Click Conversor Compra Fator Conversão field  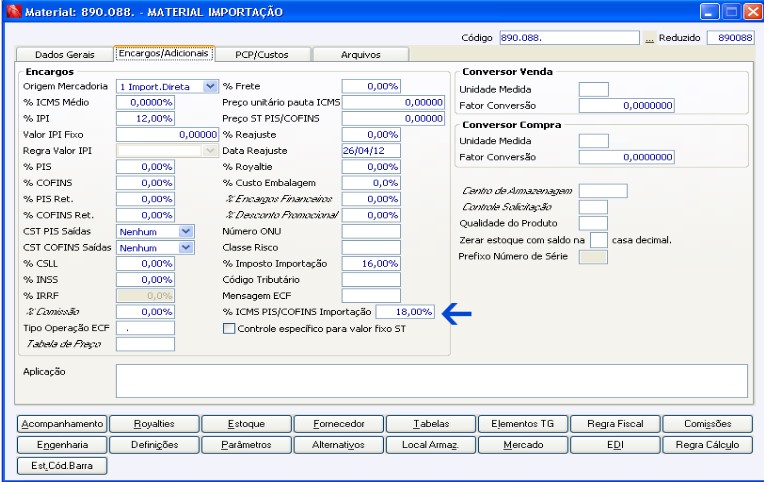[x=627, y=157]
